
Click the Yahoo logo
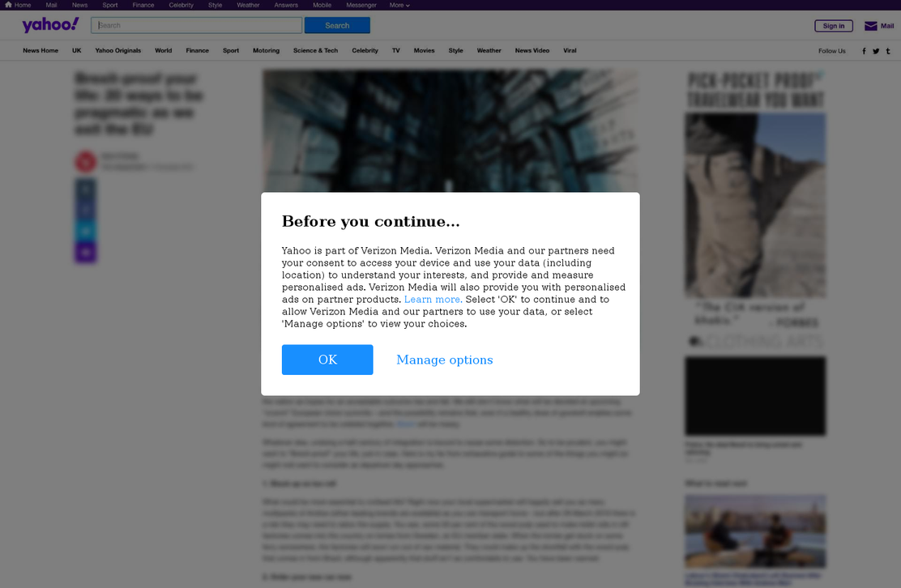[x=50, y=24]
